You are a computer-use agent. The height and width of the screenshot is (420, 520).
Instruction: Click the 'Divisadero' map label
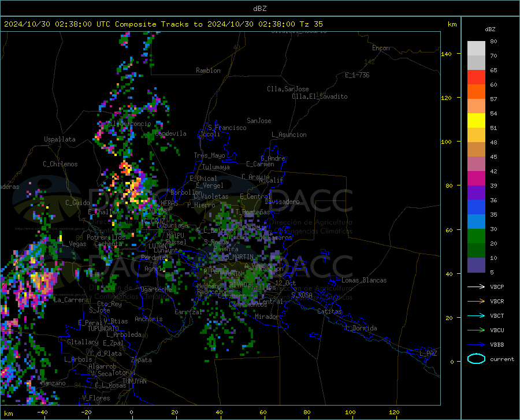[x=282, y=202]
